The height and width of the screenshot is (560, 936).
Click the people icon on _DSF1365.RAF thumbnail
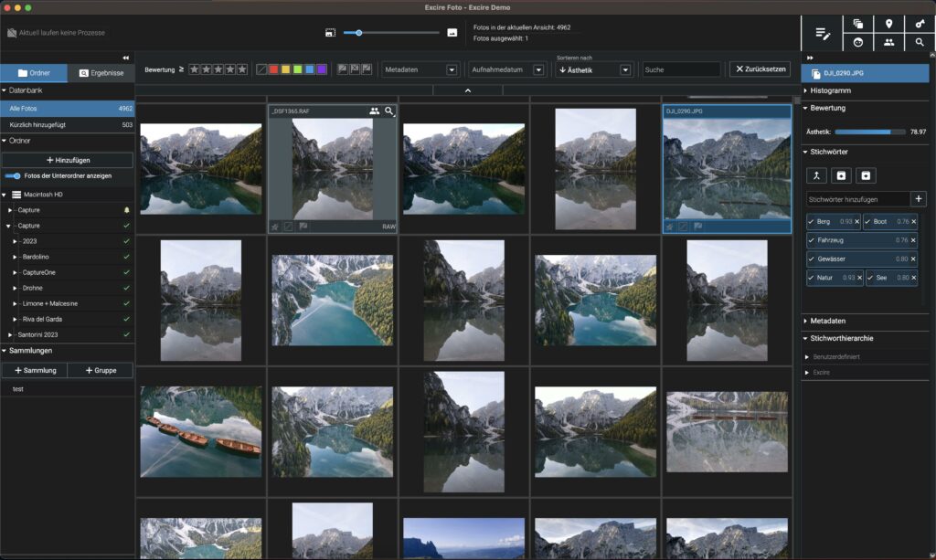click(374, 111)
